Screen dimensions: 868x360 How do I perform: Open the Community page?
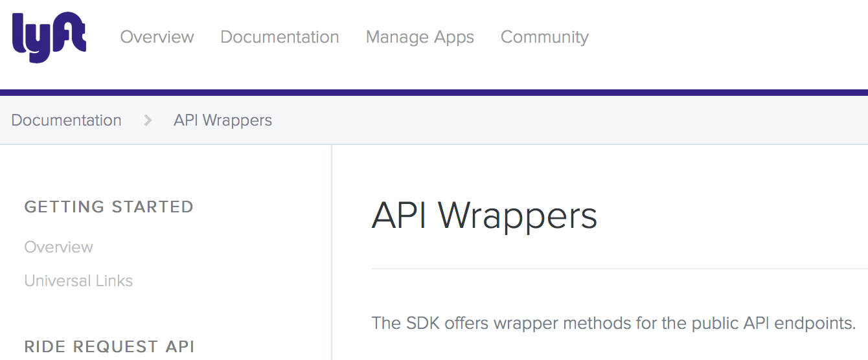tap(545, 38)
